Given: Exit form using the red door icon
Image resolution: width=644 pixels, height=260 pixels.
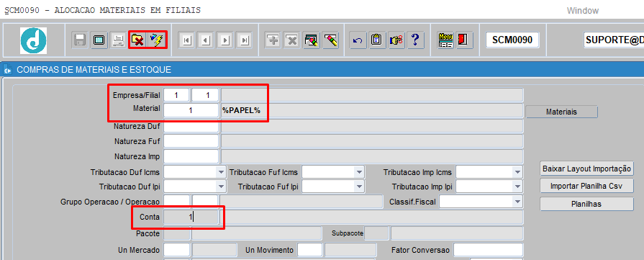Looking at the screenshot, I should click(463, 40).
